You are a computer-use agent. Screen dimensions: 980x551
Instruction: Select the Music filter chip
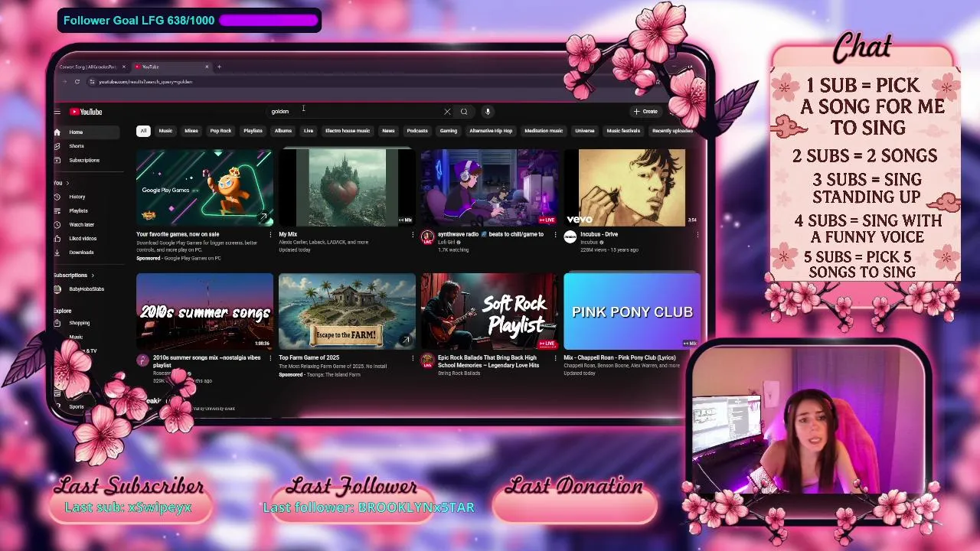(x=165, y=131)
